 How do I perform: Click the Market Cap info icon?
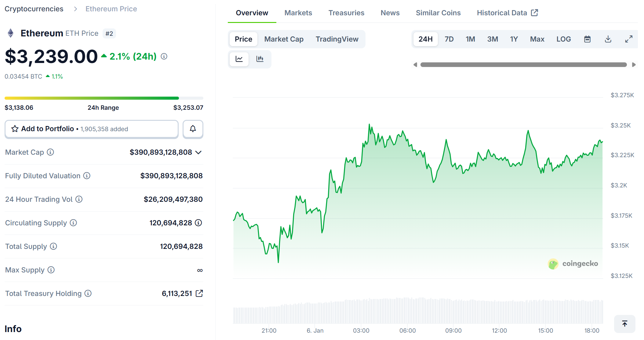tap(50, 152)
